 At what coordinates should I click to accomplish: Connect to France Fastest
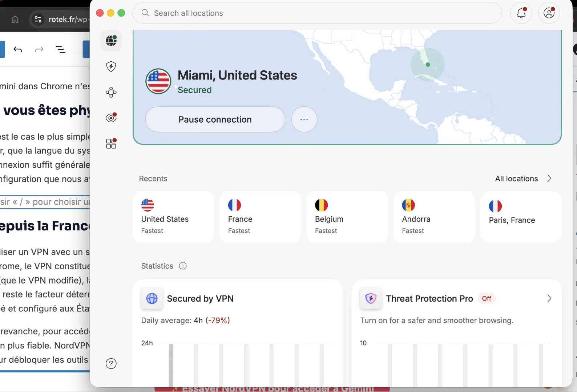(x=260, y=217)
